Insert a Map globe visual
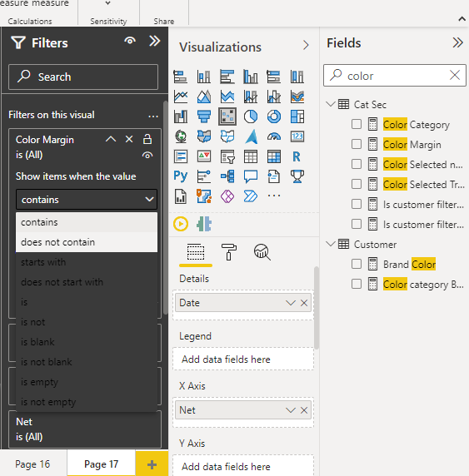The height and width of the screenshot is (476, 469). coord(181,136)
